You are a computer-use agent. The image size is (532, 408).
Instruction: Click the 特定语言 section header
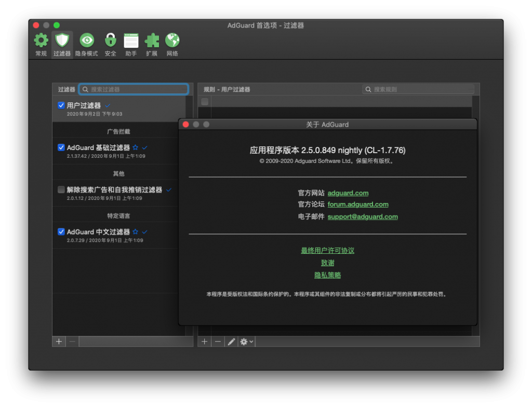pos(118,216)
